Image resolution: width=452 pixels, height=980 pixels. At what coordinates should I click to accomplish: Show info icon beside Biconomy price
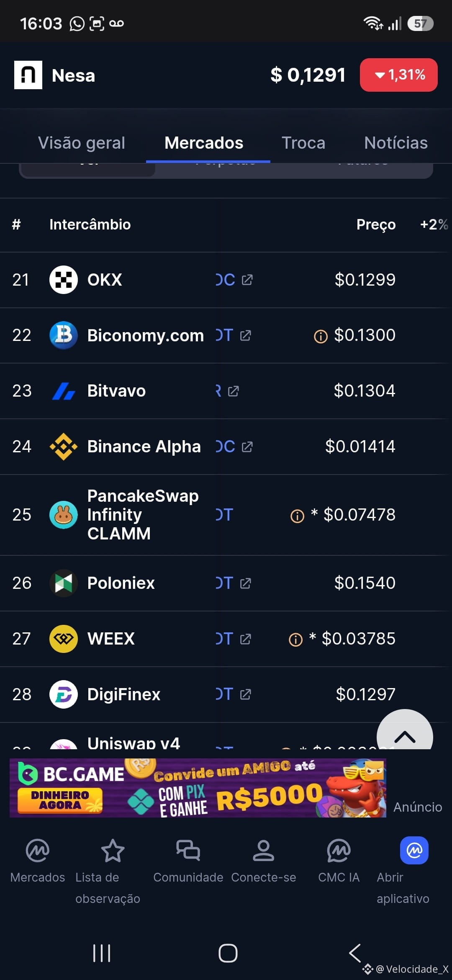[x=321, y=336]
